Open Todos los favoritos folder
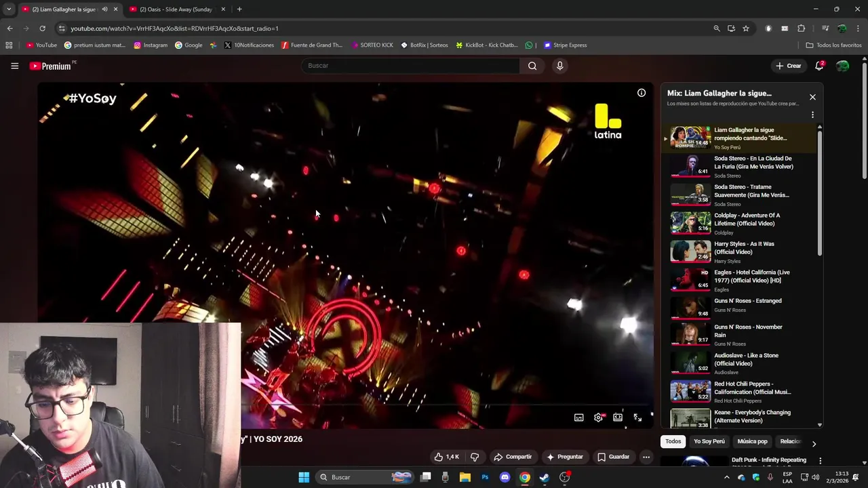868x488 pixels. [x=833, y=45]
